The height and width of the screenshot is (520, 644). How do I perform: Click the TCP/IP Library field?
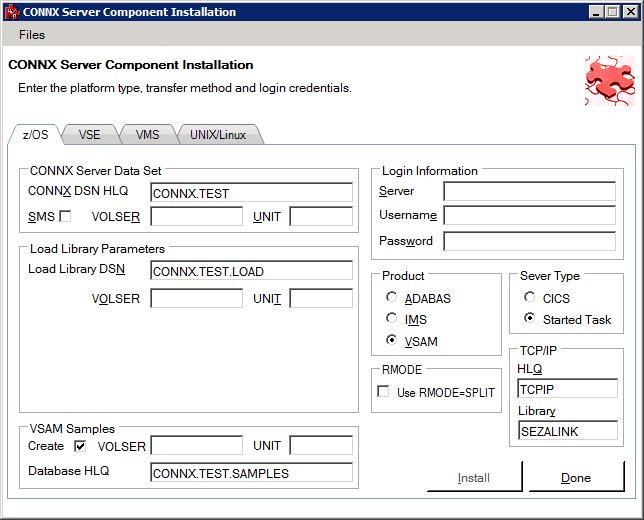(x=568, y=431)
